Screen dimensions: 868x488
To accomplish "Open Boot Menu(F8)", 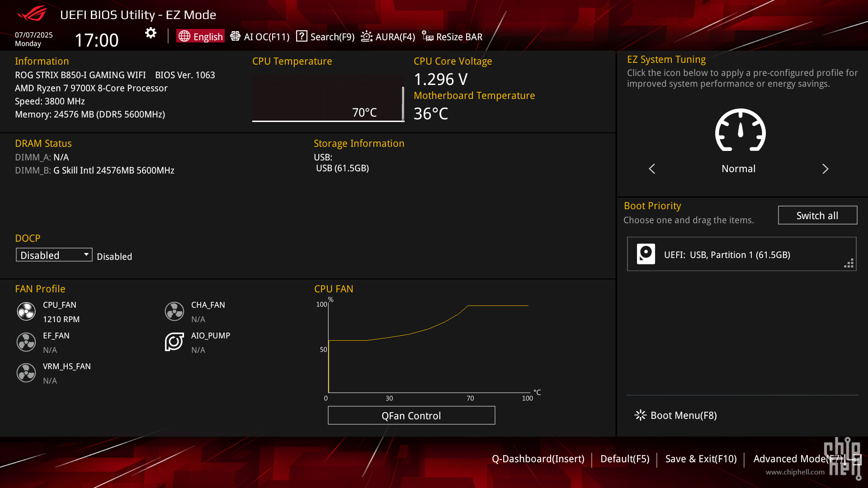I will point(676,415).
